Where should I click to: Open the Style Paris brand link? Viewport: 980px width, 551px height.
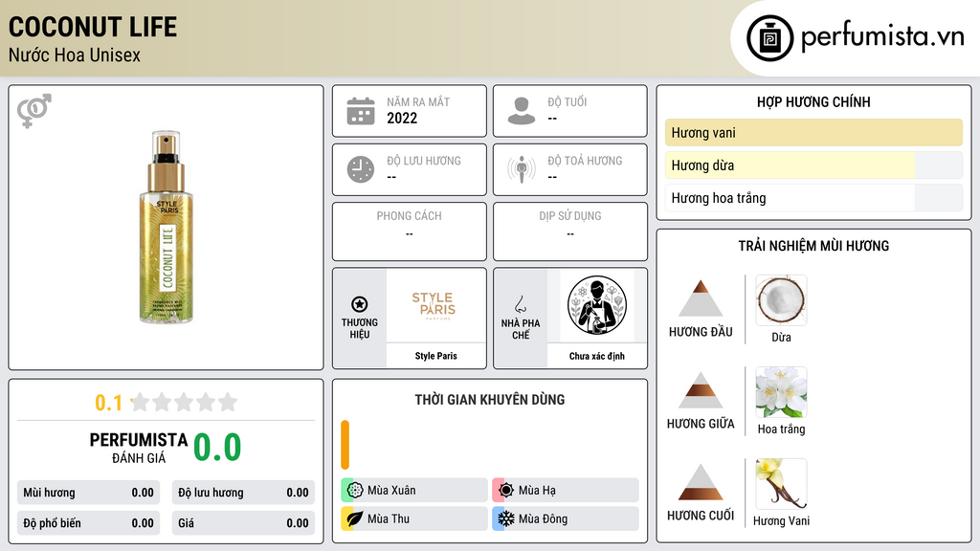pos(435,356)
